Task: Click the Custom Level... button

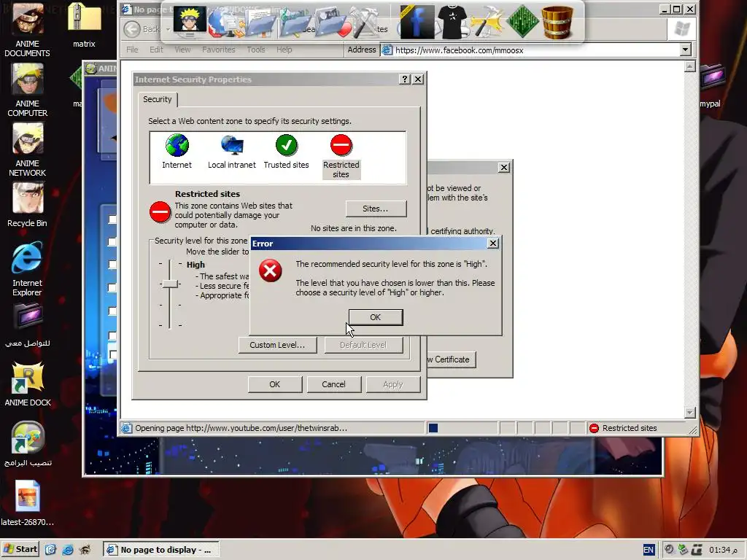Action: [277, 345]
